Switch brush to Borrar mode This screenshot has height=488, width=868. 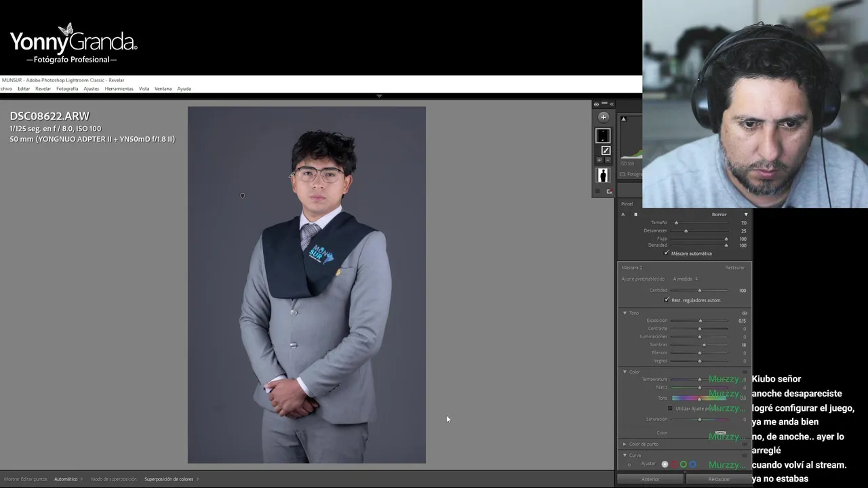pos(719,215)
